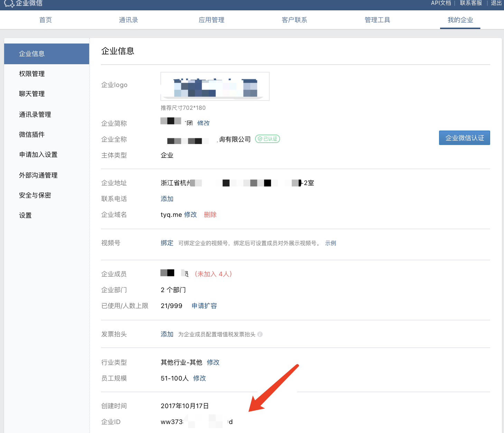Switch to 应用管理 tab

click(212, 20)
